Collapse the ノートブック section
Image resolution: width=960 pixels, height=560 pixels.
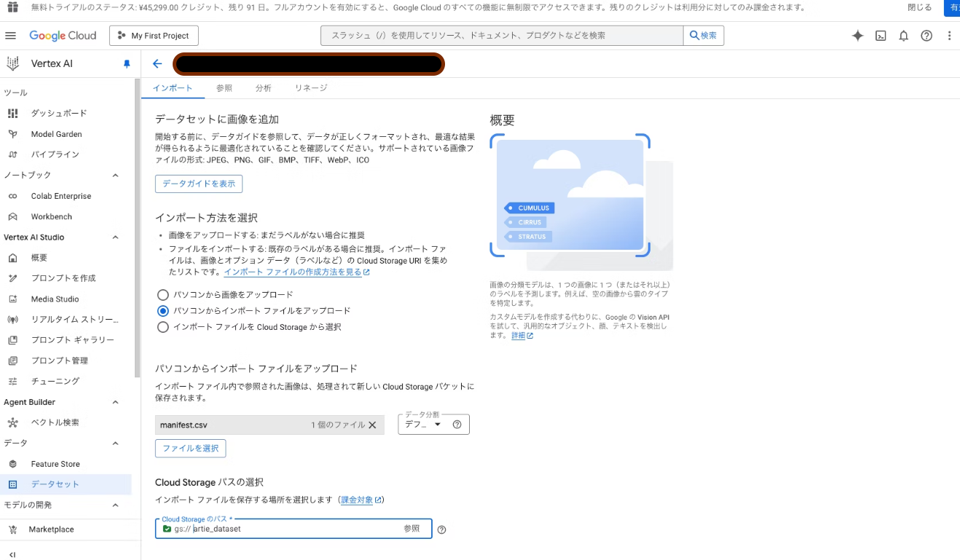(114, 175)
